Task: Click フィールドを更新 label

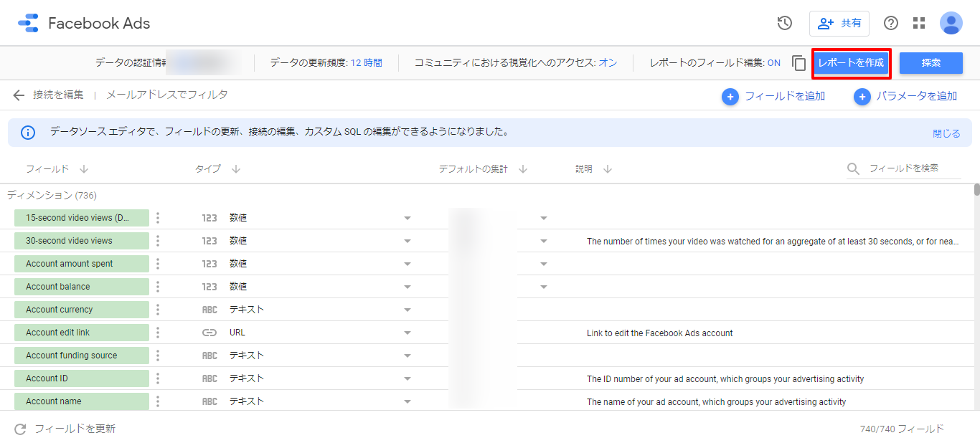Action: (75, 429)
